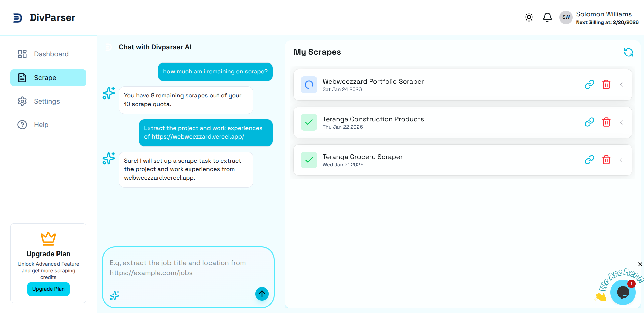Toggle light/dark theme with the sun icon

[529, 17]
